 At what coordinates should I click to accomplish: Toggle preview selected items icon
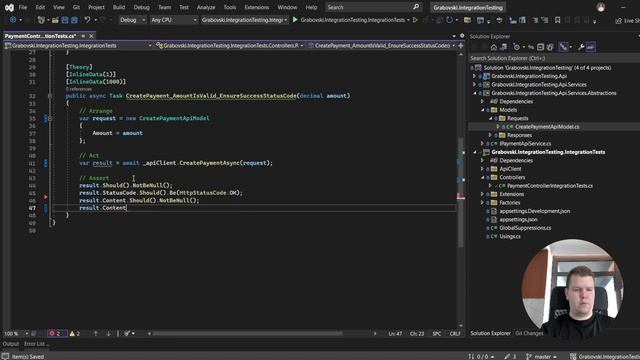(591, 47)
